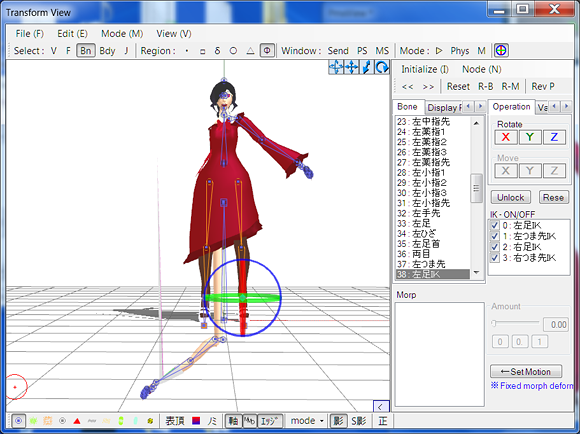The width and height of the screenshot is (580, 434).
Task: Choose the rectangle region selection icon
Action: pos(202,51)
